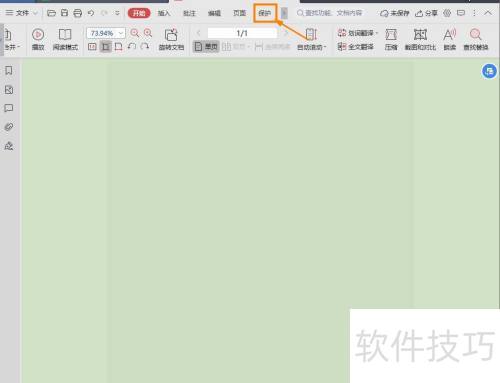Click the redo arrow icon

pyautogui.click(x=104, y=13)
